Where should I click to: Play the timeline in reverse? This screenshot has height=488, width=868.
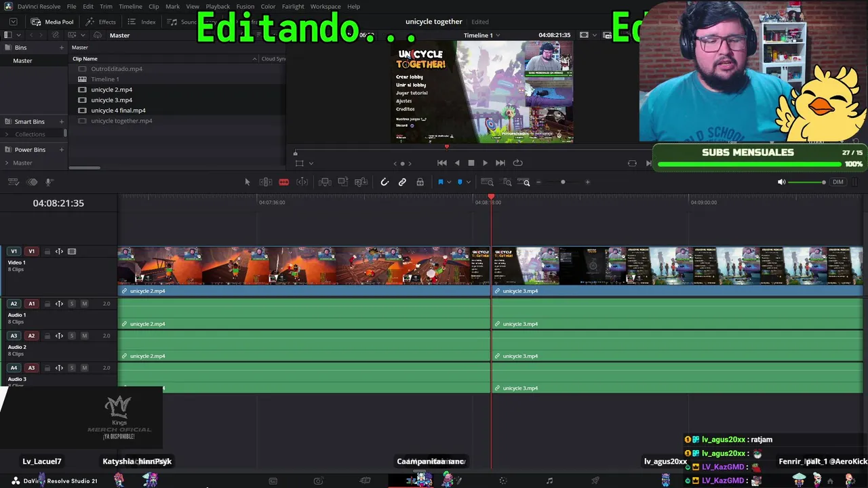457,163
